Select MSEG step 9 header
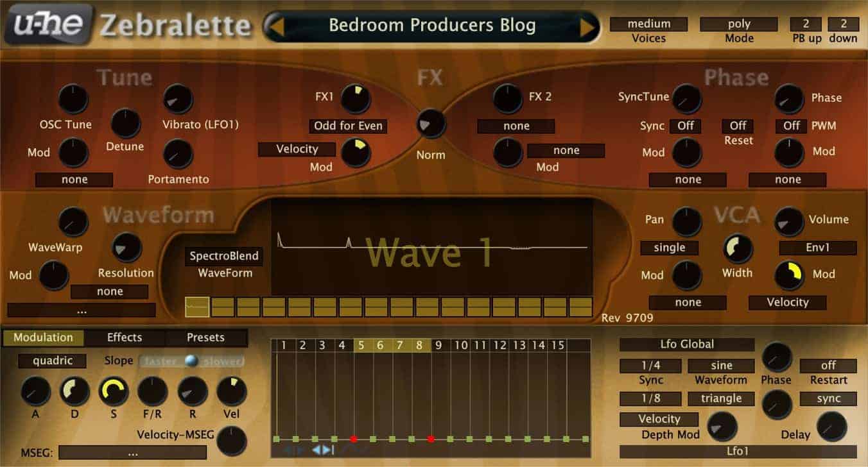 [x=439, y=346]
